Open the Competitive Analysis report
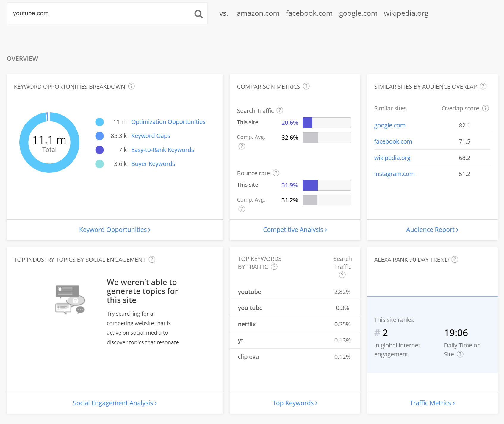The height and width of the screenshot is (424, 504). [x=295, y=230]
